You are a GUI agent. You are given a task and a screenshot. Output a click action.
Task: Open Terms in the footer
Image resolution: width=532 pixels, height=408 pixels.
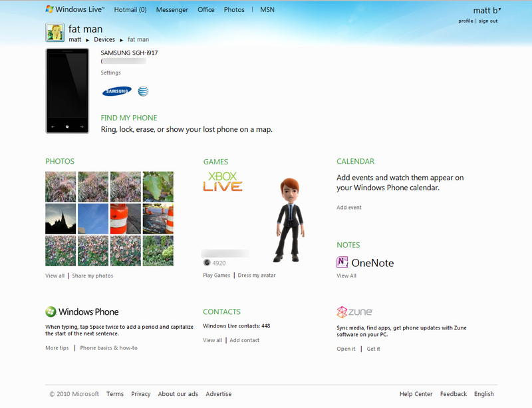[x=115, y=394]
